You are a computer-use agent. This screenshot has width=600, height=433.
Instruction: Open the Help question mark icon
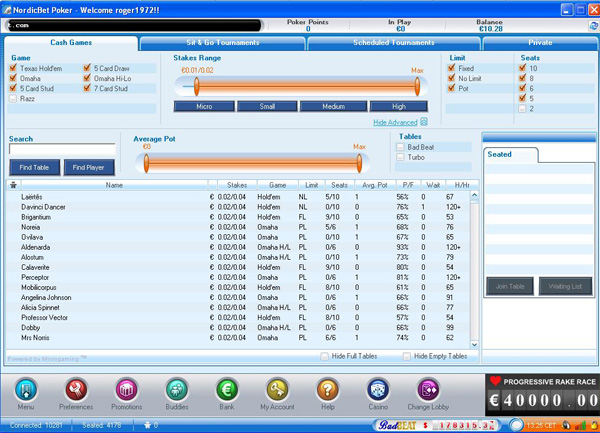[328, 390]
